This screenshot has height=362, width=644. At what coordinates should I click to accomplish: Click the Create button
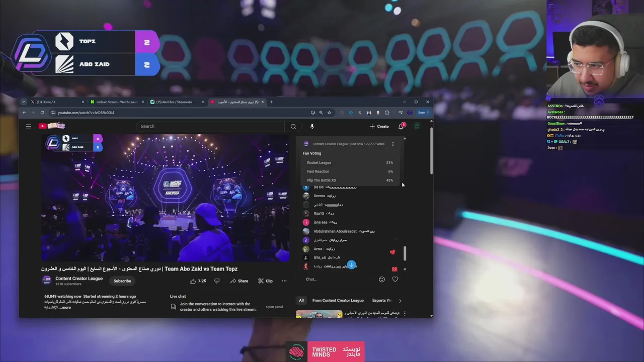(x=379, y=126)
